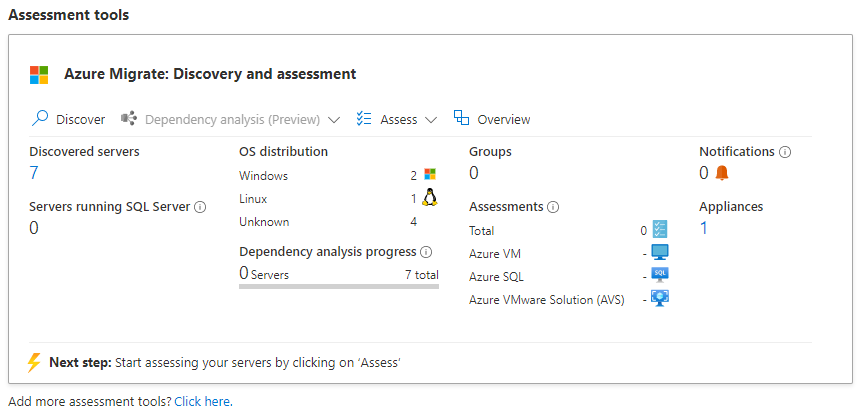Click the 'Linux' OS distribution row label
Viewport: 864px width, 414px height.
(253, 199)
